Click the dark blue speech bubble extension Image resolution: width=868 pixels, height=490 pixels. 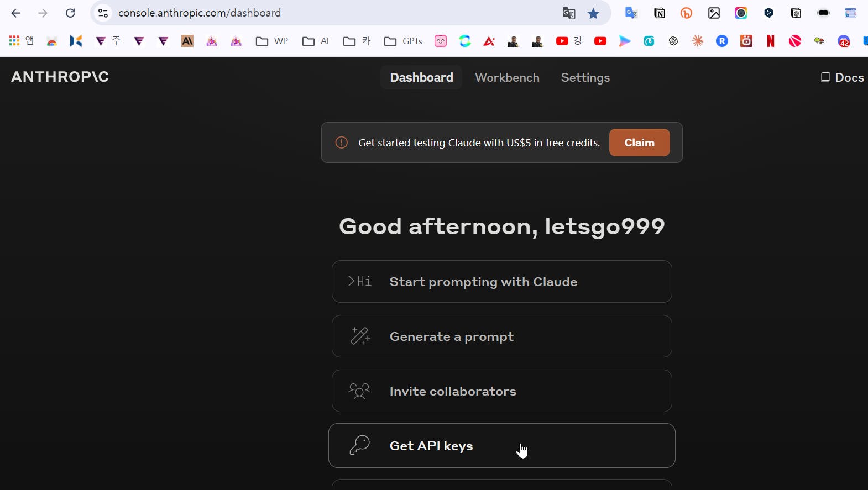768,13
